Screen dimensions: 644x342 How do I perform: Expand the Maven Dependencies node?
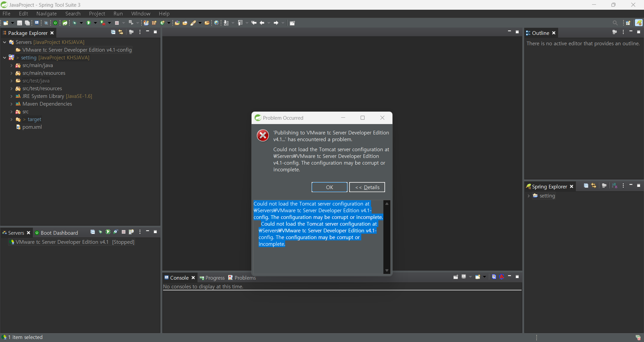click(x=11, y=104)
